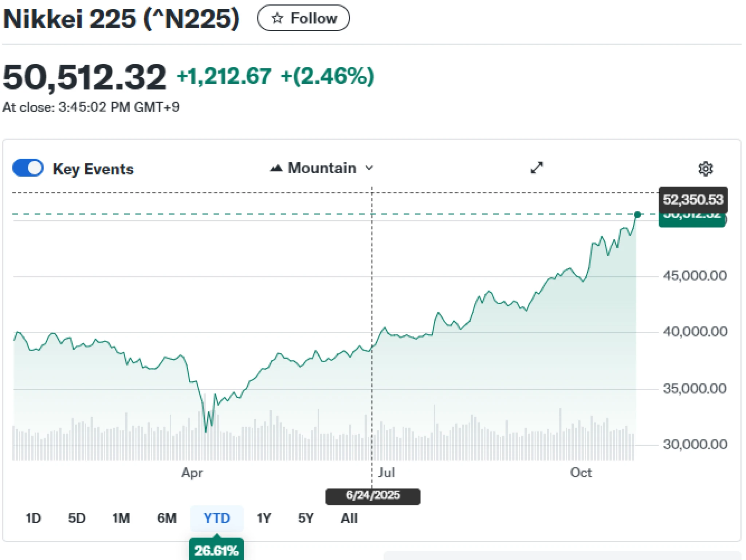Switch to the 6M range
This screenshot has height=560, width=746.
pyautogui.click(x=166, y=518)
